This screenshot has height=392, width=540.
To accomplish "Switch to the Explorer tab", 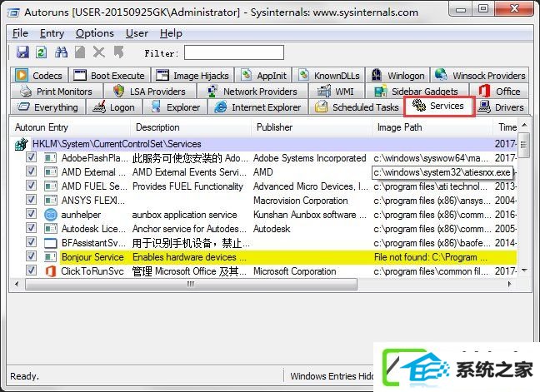I will 175,107.
